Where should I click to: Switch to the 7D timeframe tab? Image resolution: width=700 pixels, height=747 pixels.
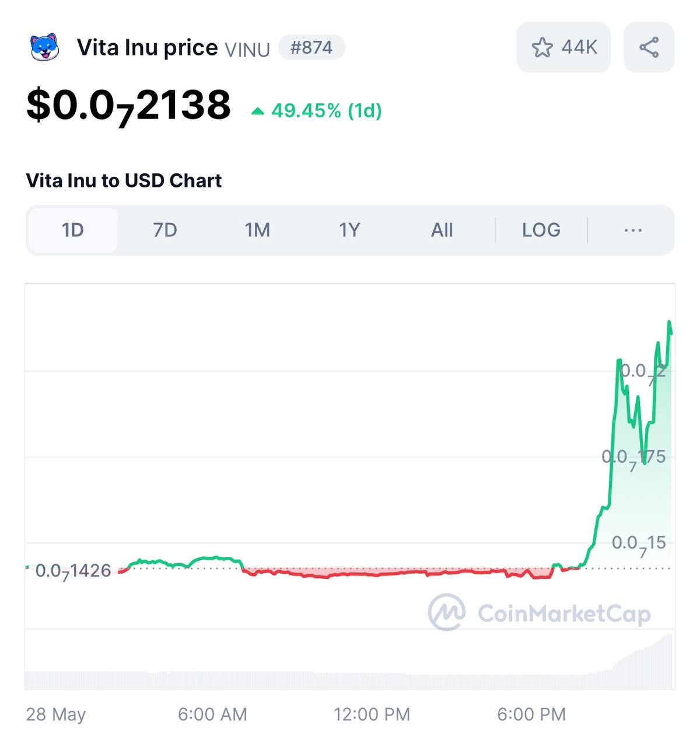pos(165,230)
